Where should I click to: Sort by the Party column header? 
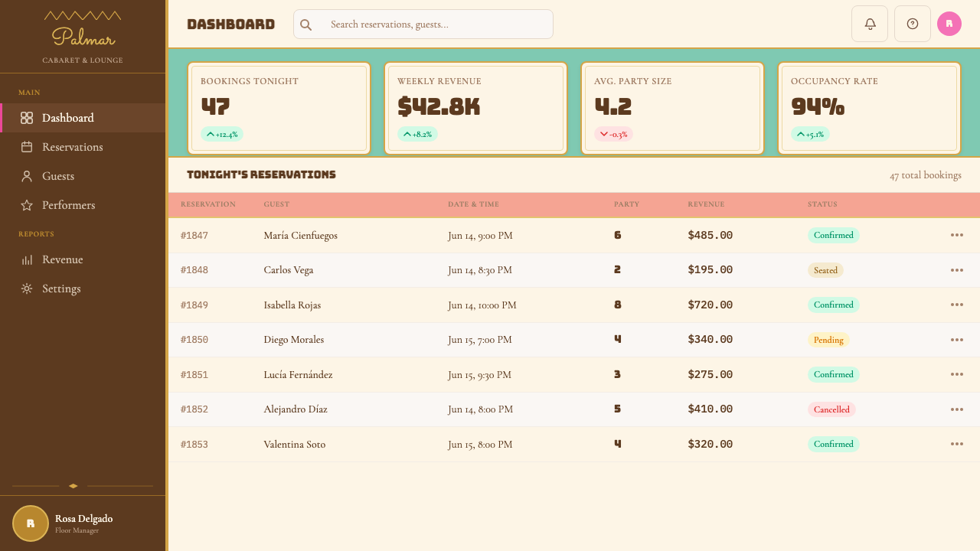626,204
